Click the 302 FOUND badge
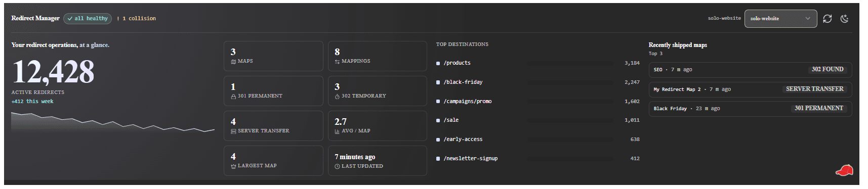868x189 pixels. (x=828, y=69)
